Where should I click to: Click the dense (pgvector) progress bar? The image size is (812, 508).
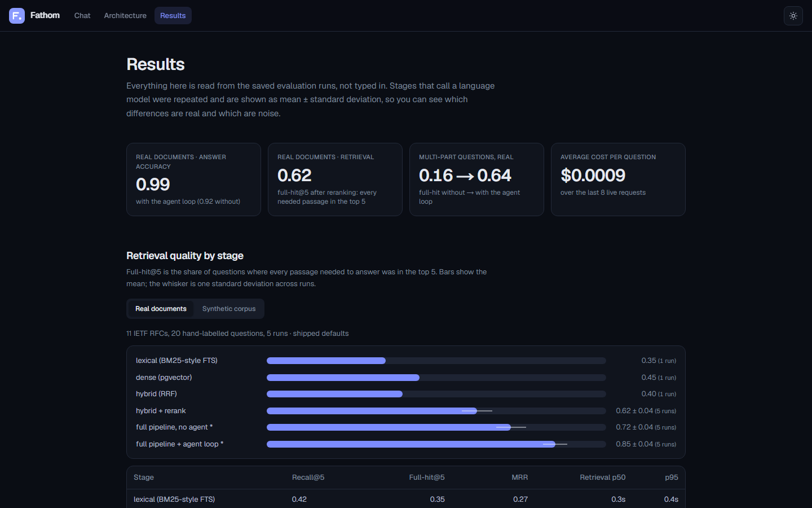click(436, 378)
